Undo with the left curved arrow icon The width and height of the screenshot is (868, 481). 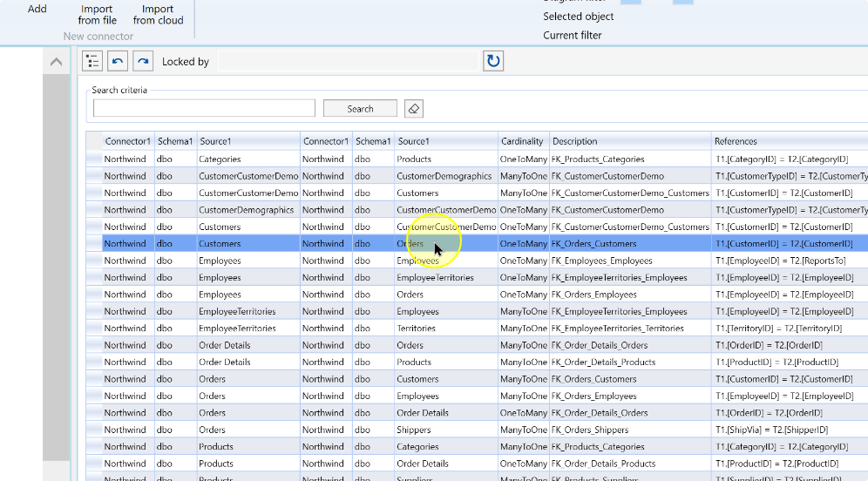pos(118,61)
